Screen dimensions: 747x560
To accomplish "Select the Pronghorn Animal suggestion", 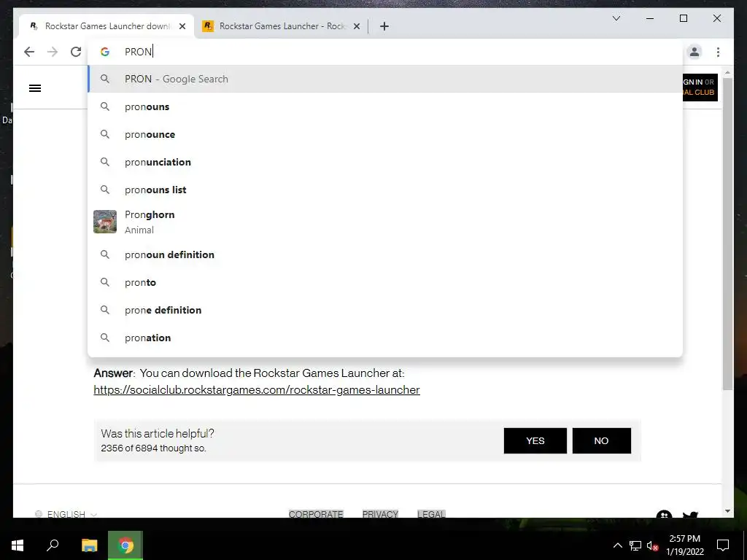I will coord(385,222).
